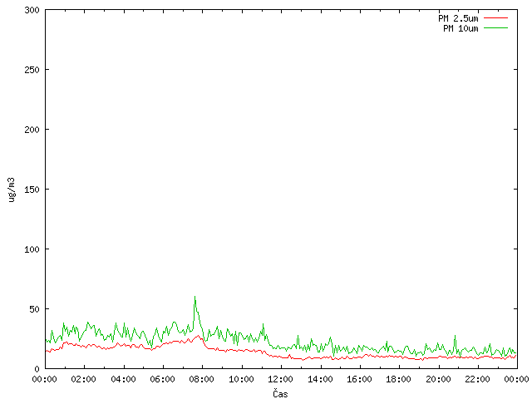Click the 02:00 time label

[83, 379]
